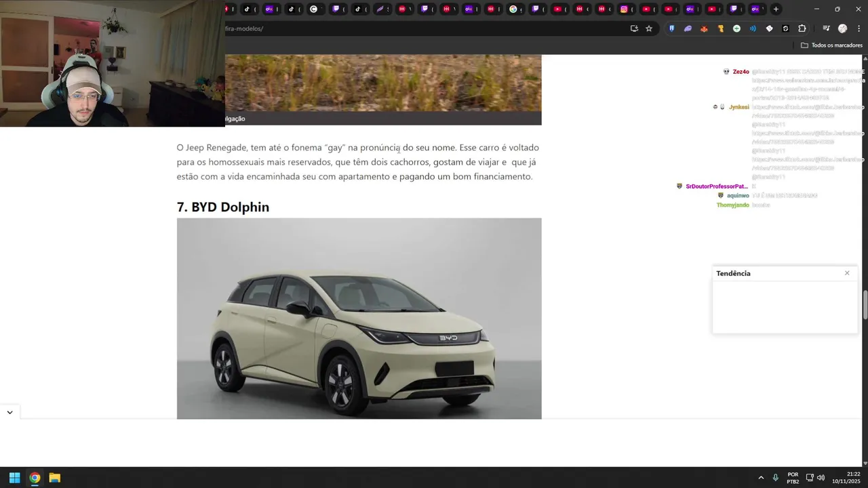Viewport: 868px width, 488px height.
Task: Click chat username Thomyjando
Action: (x=733, y=205)
